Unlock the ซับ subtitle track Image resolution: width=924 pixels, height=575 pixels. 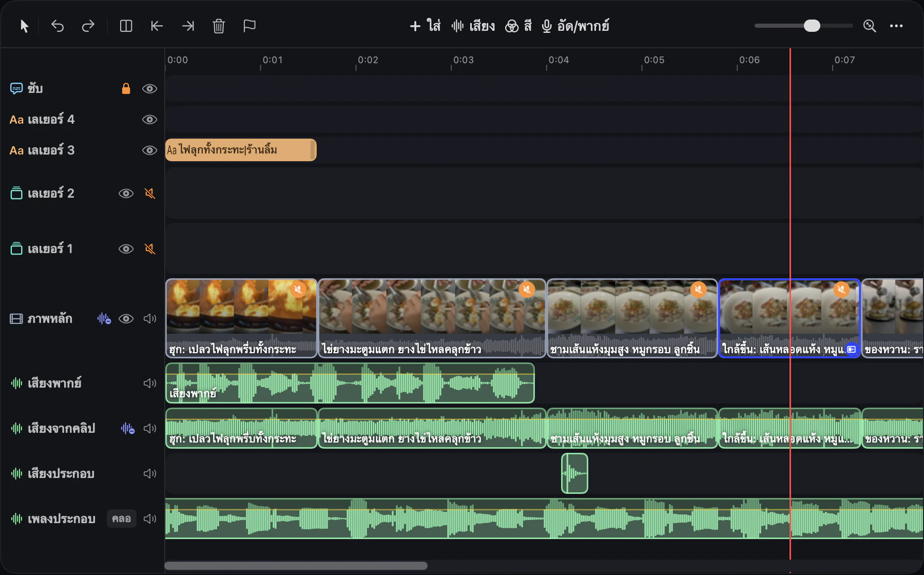tap(126, 89)
